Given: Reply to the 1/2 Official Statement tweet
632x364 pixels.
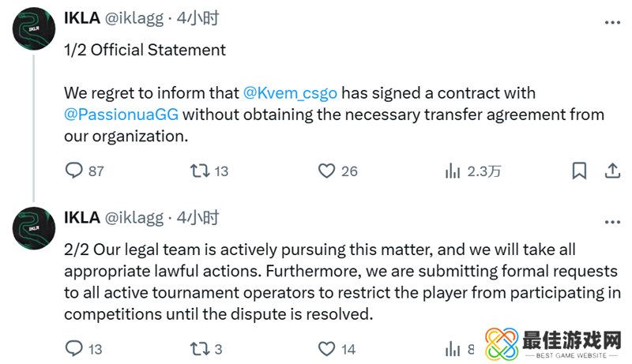Looking at the screenshot, I should point(74,170).
